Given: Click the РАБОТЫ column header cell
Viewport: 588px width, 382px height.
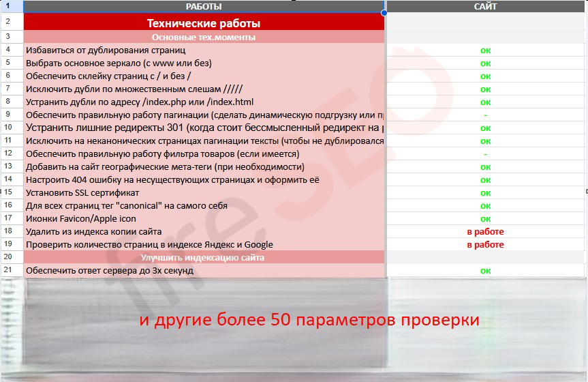Looking at the screenshot, I should coord(204,6).
